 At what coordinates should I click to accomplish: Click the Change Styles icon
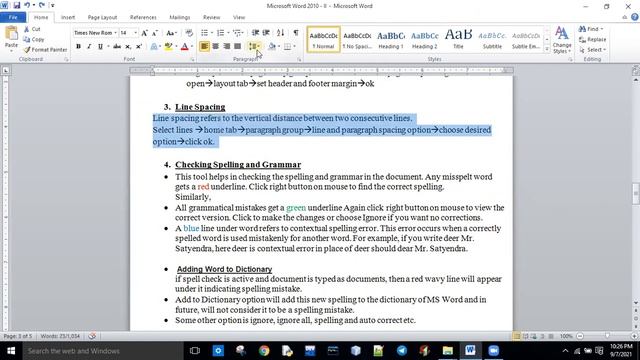pos(562,39)
